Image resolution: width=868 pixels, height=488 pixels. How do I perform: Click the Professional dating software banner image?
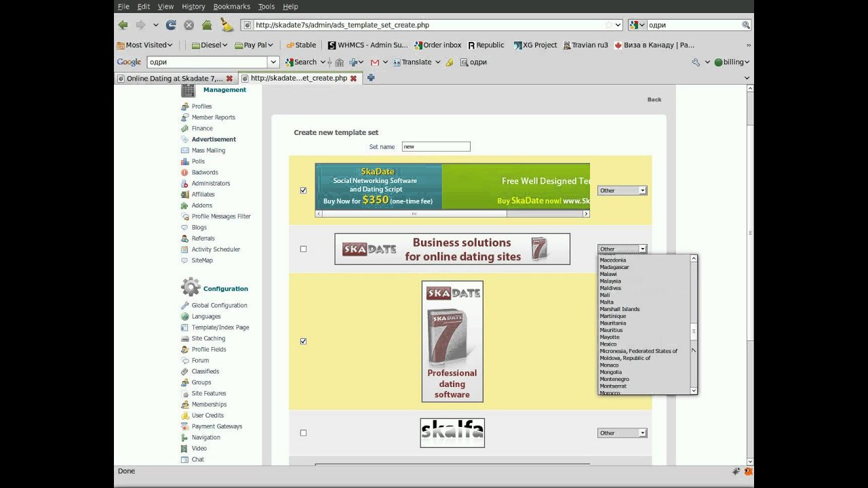(x=452, y=342)
